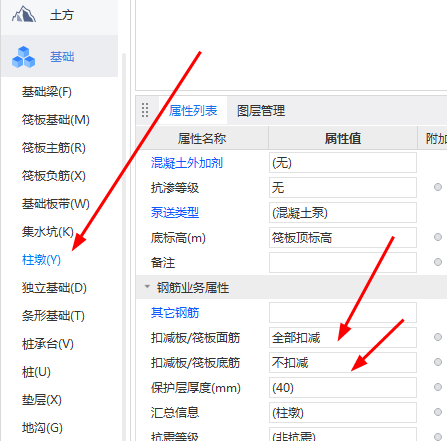Image resolution: width=447 pixels, height=441 pixels.
Task: Edit the 泵送类型 value field
Action: click(x=343, y=212)
